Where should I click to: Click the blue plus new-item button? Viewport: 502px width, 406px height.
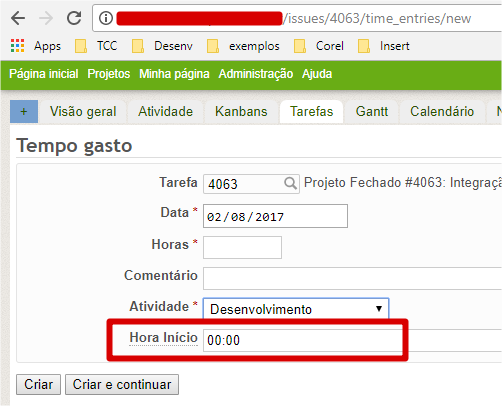(24, 111)
